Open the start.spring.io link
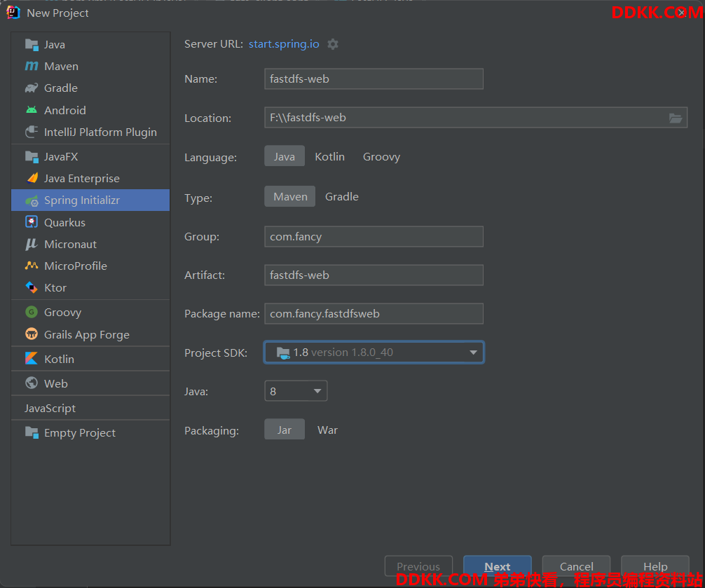 [x=284, y=44]
